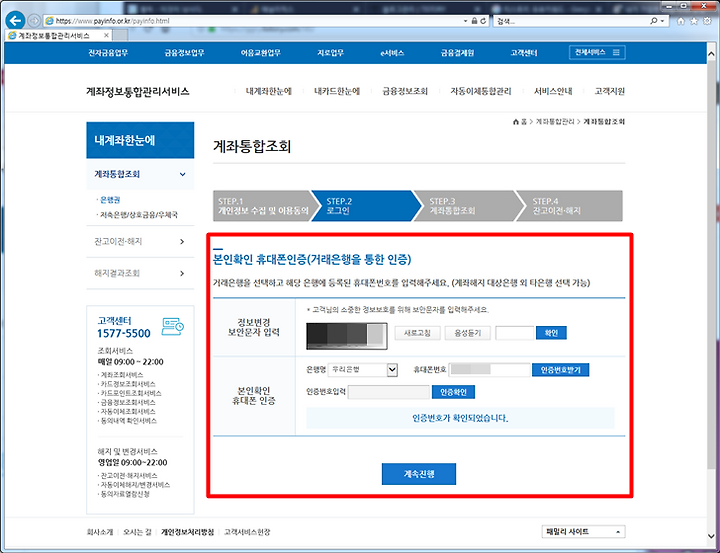Screen dimensions: 720x553
Task: Click the browser search box
Action: point(572,21)
